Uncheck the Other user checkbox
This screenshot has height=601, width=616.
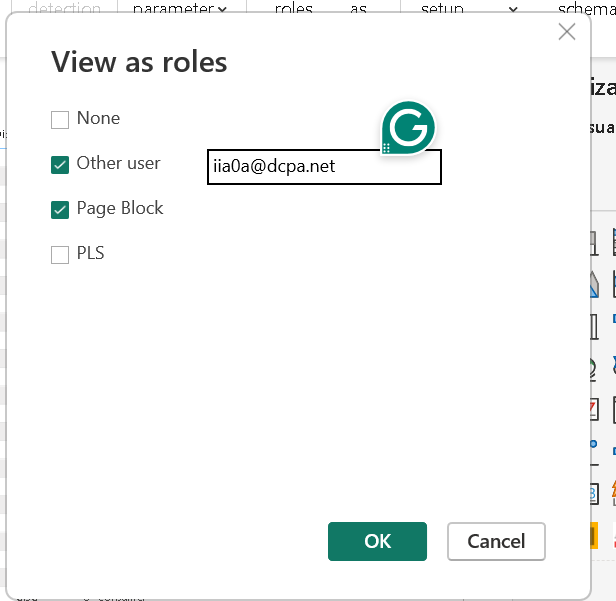click(60, 165)
